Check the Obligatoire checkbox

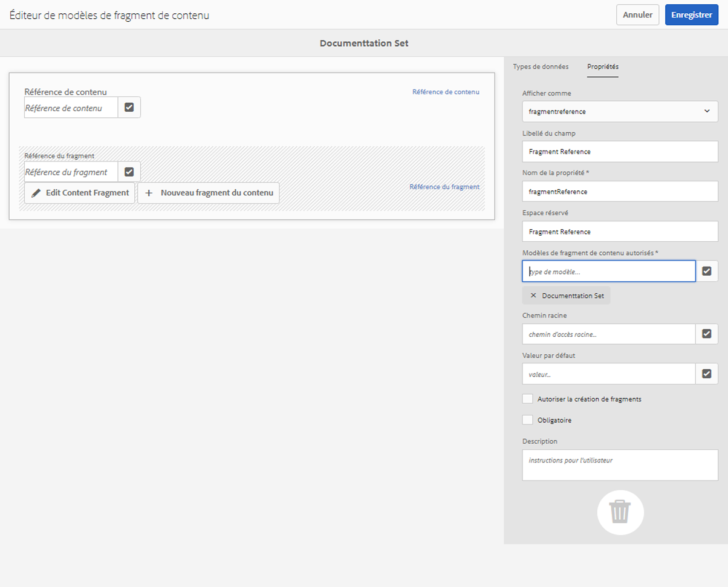[528, 420]
